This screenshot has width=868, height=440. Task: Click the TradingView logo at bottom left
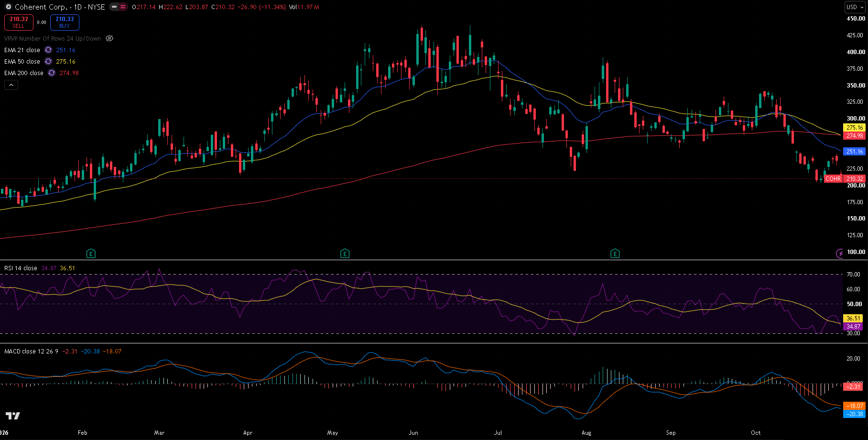point(13,416)
